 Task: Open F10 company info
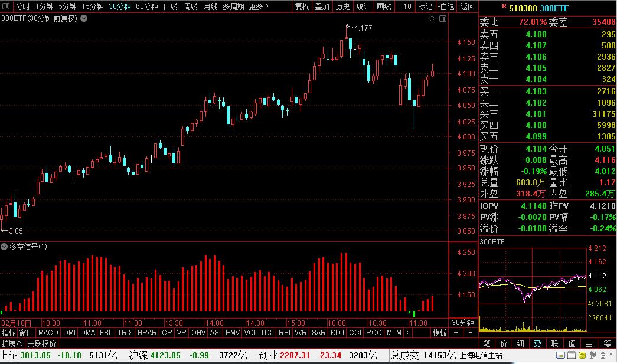coord(405,6)
